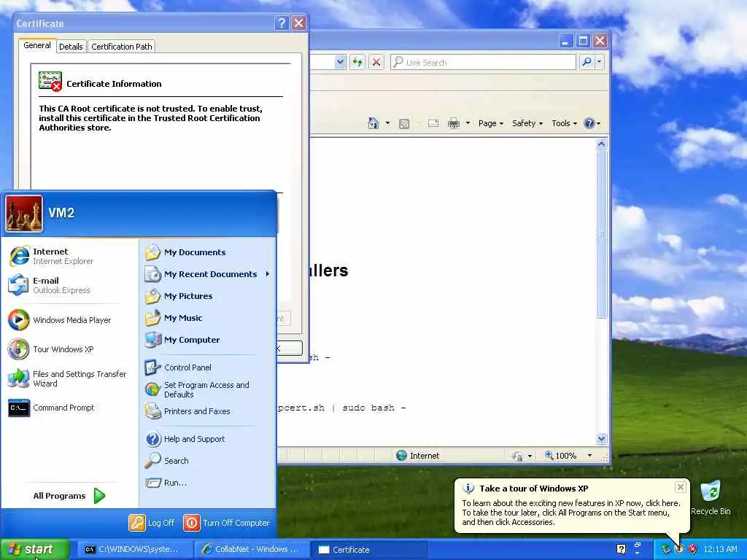
Task: Switch to C:\WINDOWS\system taskbar button
Action: [134, 550]
